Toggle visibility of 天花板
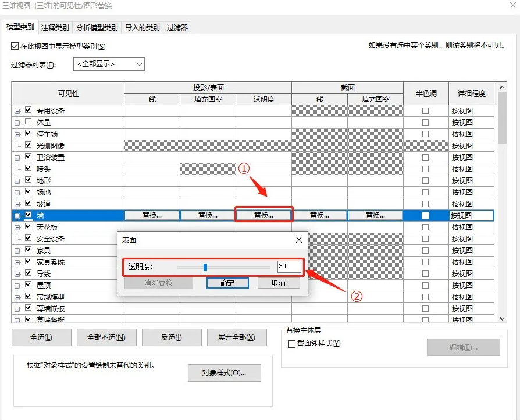This screenshot has width=520, height=420. coord(28,226)
